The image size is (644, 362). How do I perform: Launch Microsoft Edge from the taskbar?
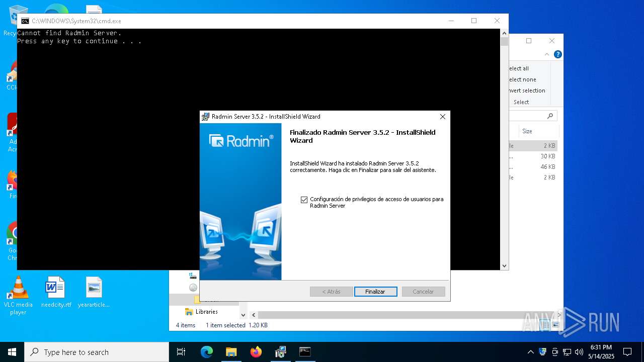tap(207, 352)
